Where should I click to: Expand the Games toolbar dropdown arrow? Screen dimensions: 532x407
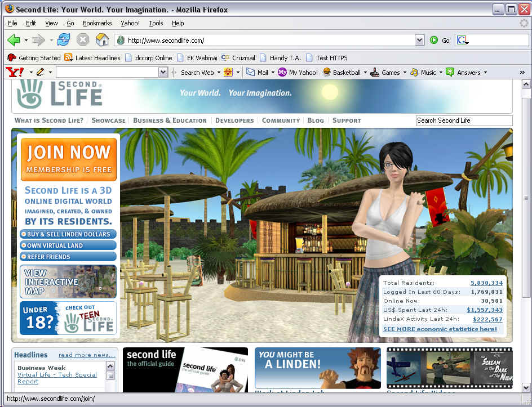[x=404, y=73]
